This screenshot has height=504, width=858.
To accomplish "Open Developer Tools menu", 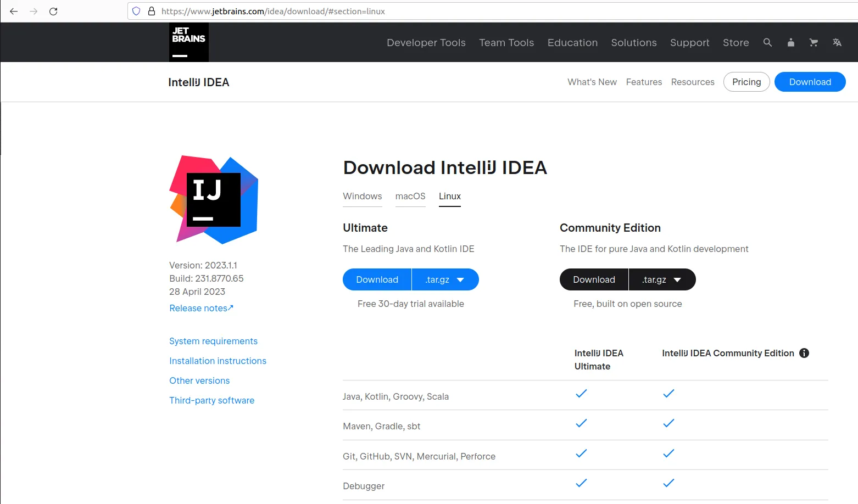I will click(426, 43).
